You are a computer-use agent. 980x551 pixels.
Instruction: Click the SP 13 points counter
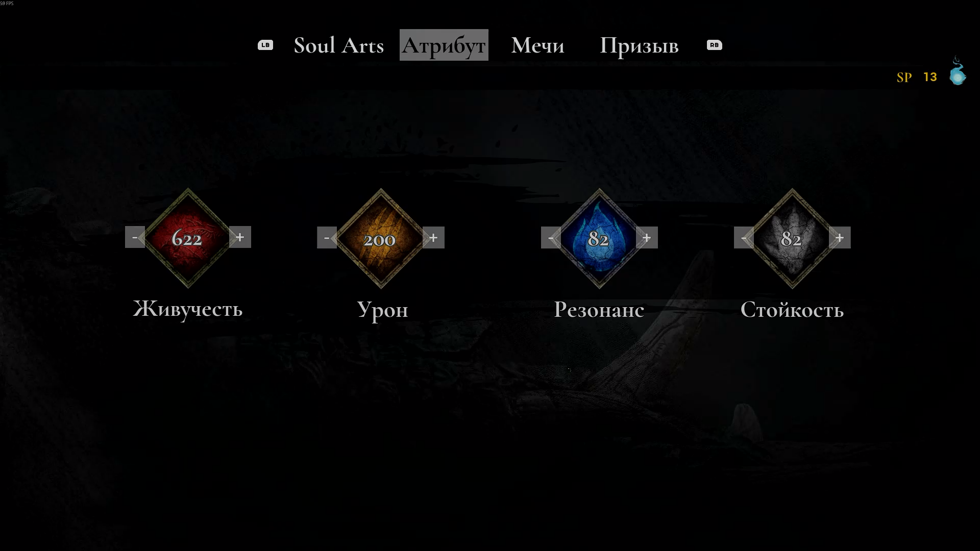click(917, 77)
